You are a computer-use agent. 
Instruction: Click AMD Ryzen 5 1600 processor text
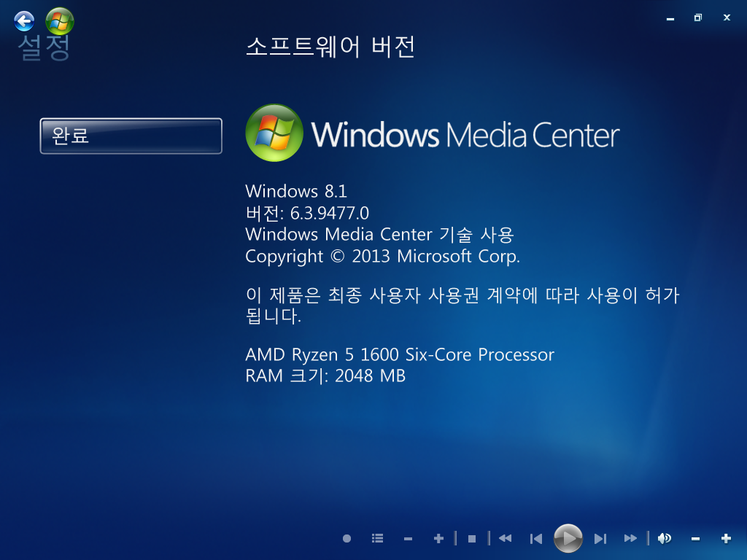tap(400, 355)
